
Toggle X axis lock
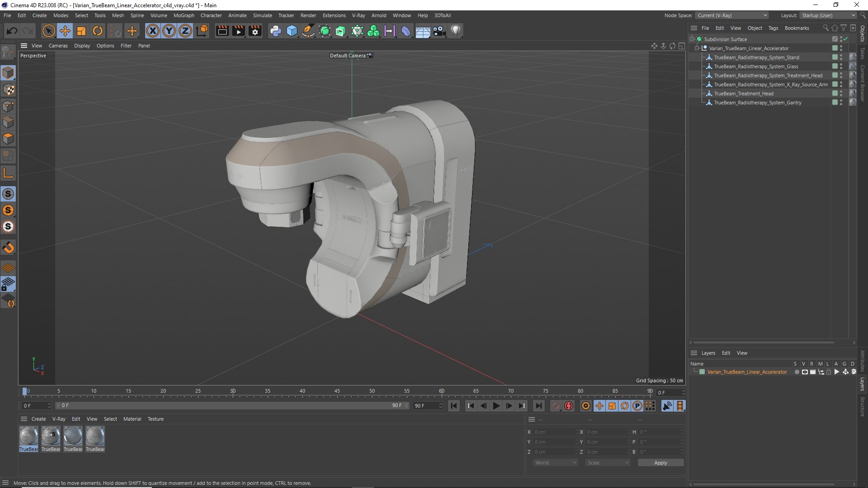[x=153, y=31]
